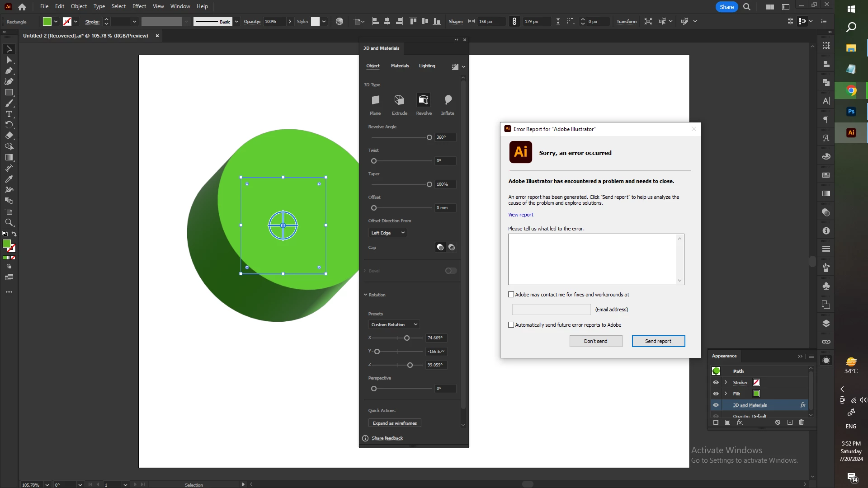The height and width of the screenshot is (488, 868).
Task: Click Delete Selected Item trash in Appearance
Action: click(x=801, y=422)
